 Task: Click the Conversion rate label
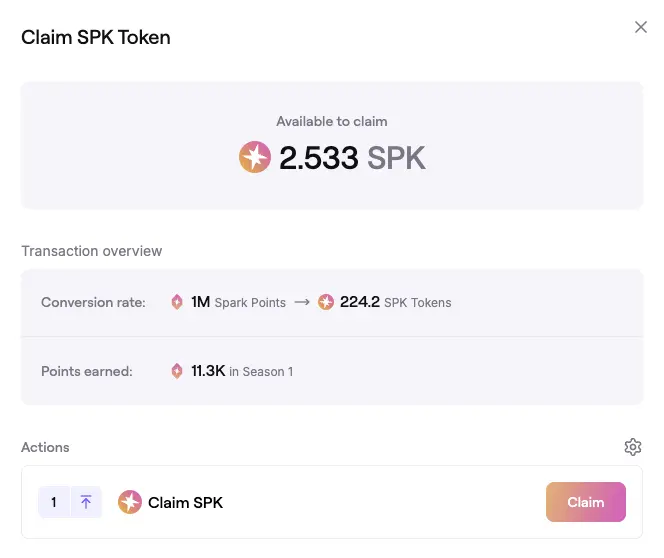point(93,302)
